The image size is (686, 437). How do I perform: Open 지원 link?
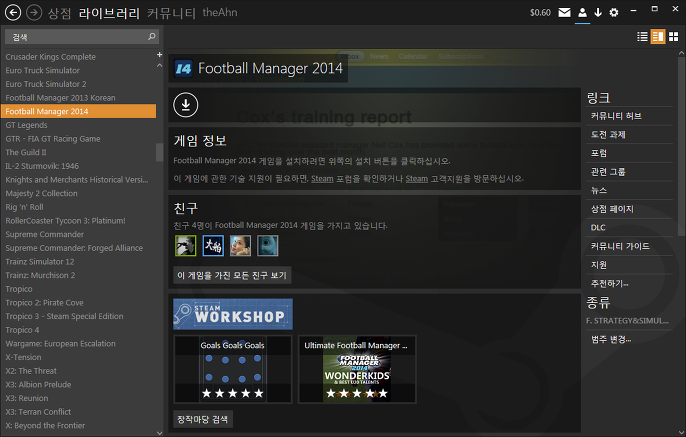pos(598,265)
